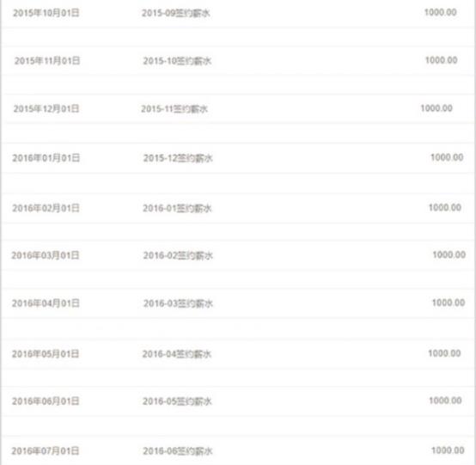Open the 2016-04签约薪水 entry
This screenshot has width=476, height=465.
[177, 354]
